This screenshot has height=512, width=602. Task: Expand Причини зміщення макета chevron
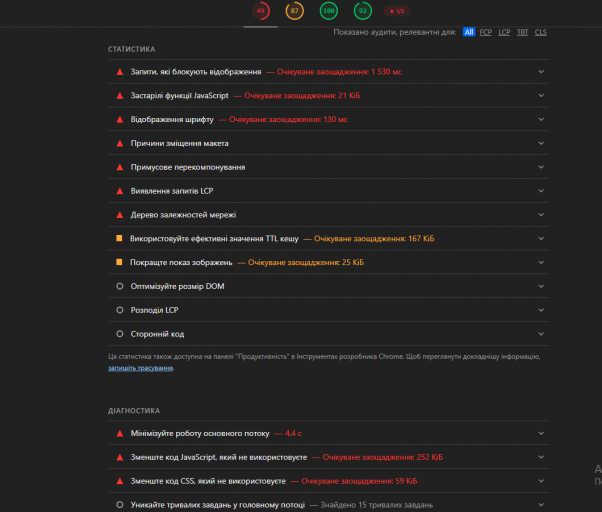click(x=541, y=143)
